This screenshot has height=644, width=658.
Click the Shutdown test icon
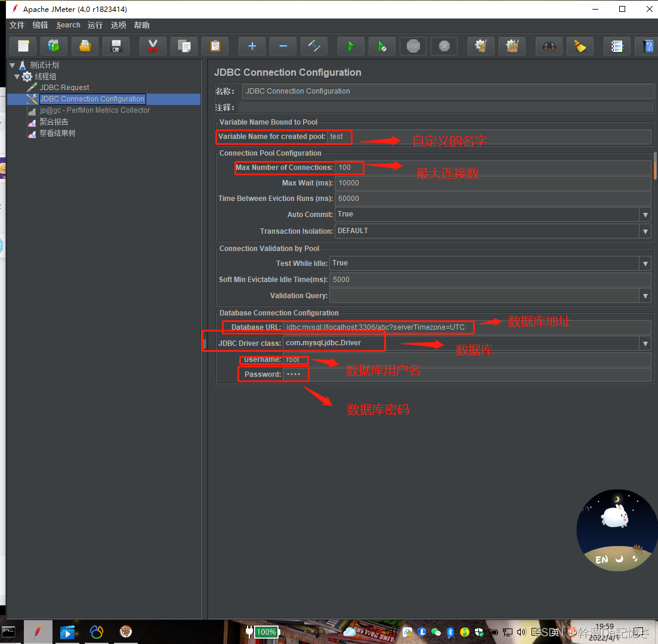pos(444,46)
